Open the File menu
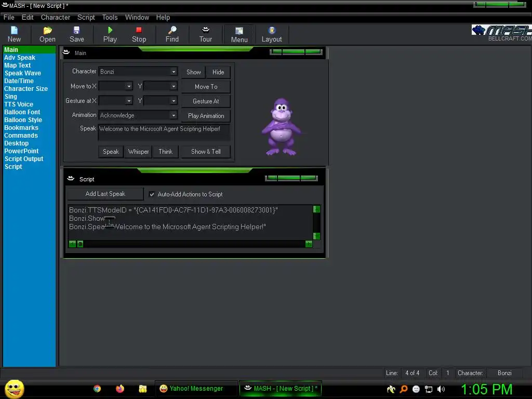The height and width of the screenshot is (399, 532). click(x=9, y=17)
